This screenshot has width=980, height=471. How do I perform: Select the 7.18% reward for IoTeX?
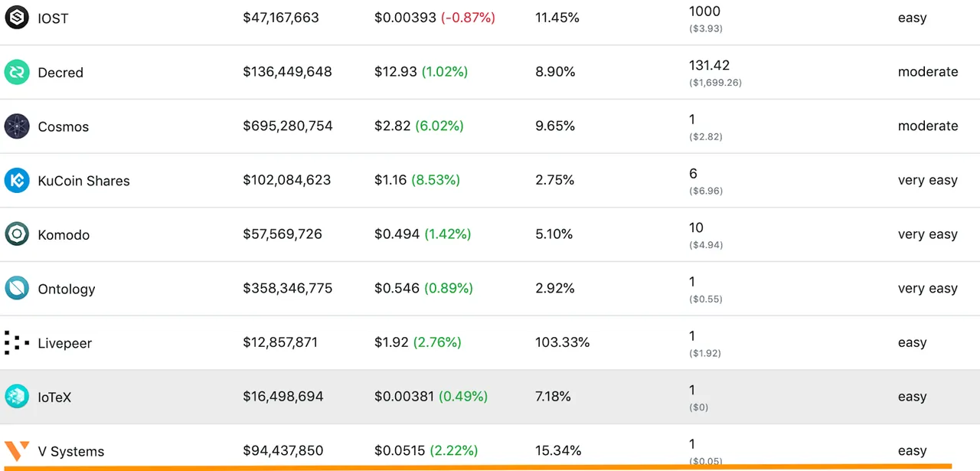(553, 397)
